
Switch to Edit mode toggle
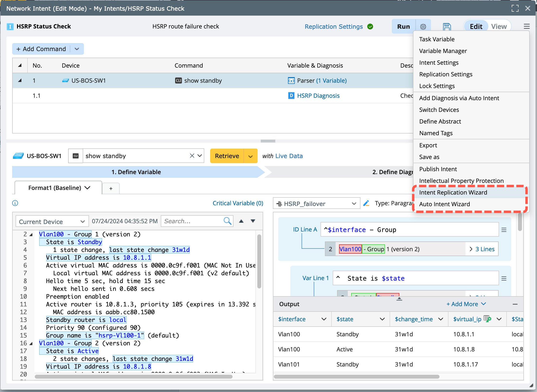click(x=476, y=27)
